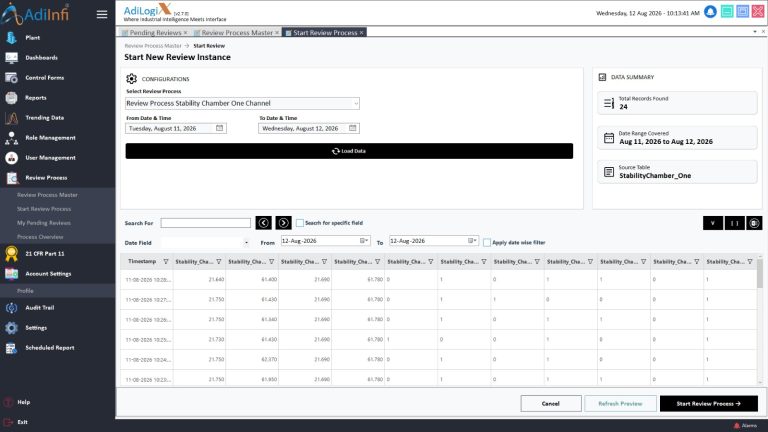Click the Start Review Process button
This screenshot has width=768, height=432.
pos(709,404)
